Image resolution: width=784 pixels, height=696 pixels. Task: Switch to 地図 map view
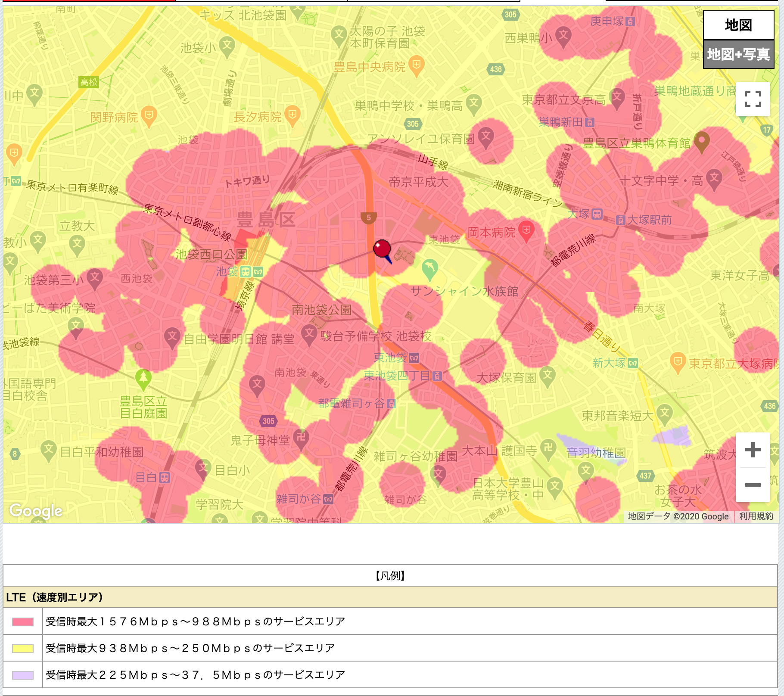(x=738, y=25)
